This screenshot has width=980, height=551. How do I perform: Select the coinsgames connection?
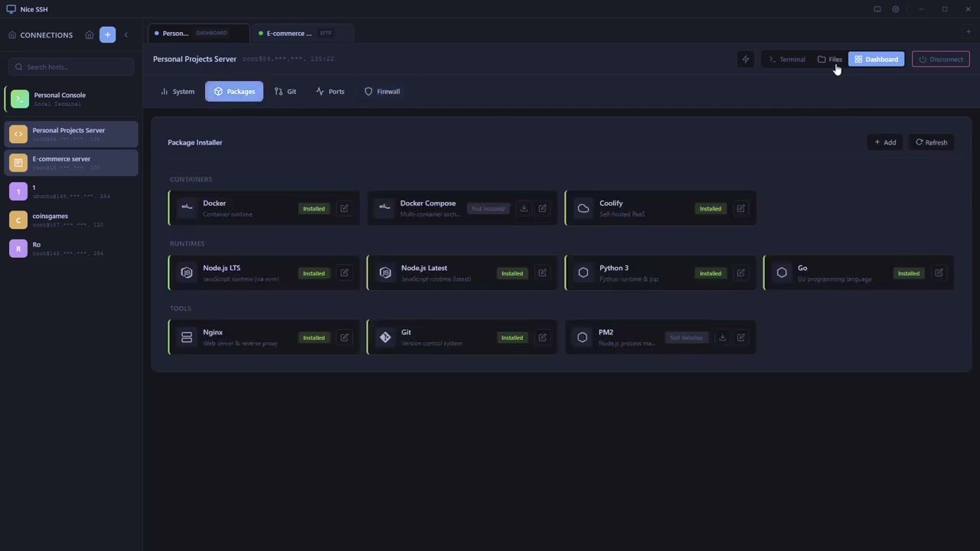point(72,220)
